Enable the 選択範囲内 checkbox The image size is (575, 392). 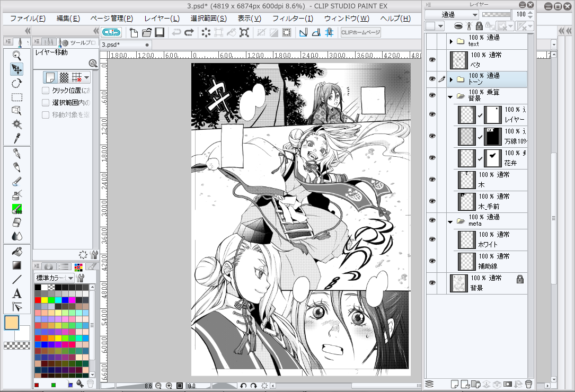[46, 103]
